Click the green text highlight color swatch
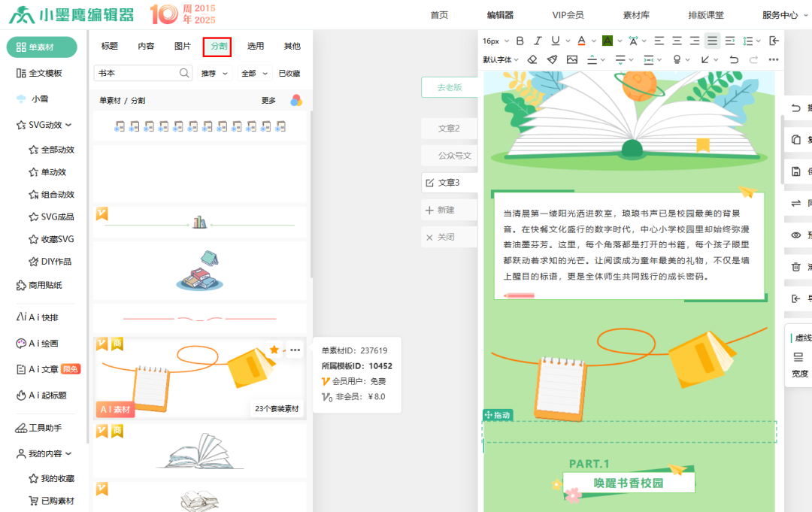The width and height of the screenshot is (812, 512). pyautogui.click(x=607, y=41)
